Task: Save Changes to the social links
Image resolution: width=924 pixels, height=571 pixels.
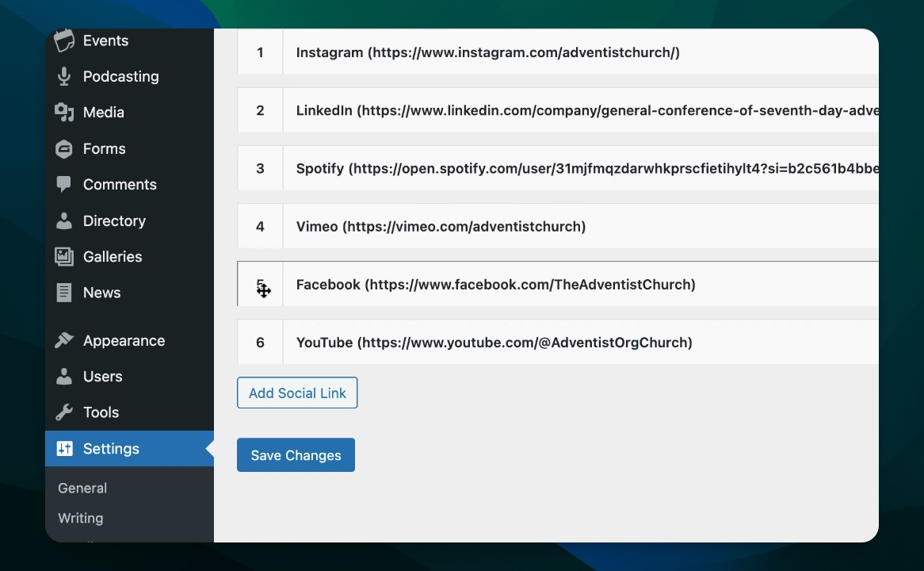Action: (x=296, y=454)
